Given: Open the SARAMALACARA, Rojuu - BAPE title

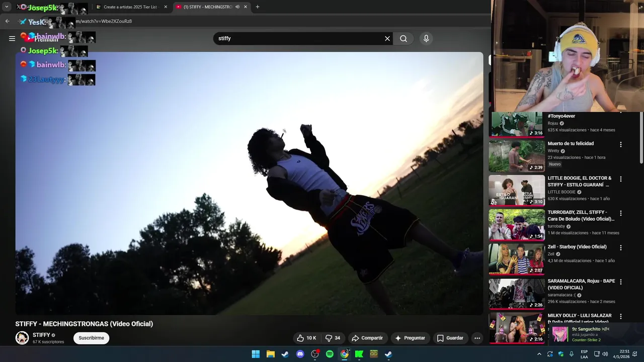Looking at the screenshot, I should point(581,284).
